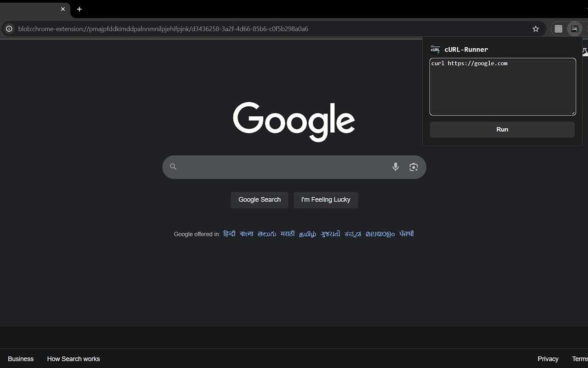Focus the Google search box

coord(294,167)
